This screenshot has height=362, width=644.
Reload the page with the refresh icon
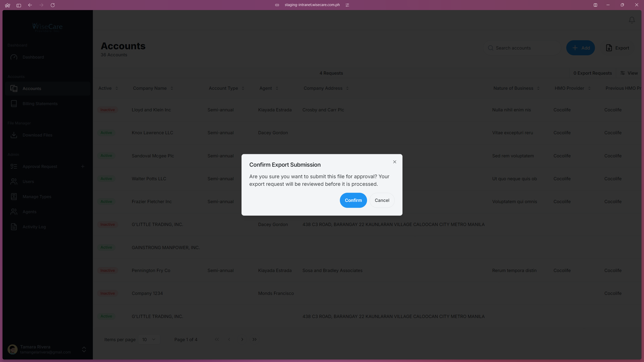[x=53, y=5]
